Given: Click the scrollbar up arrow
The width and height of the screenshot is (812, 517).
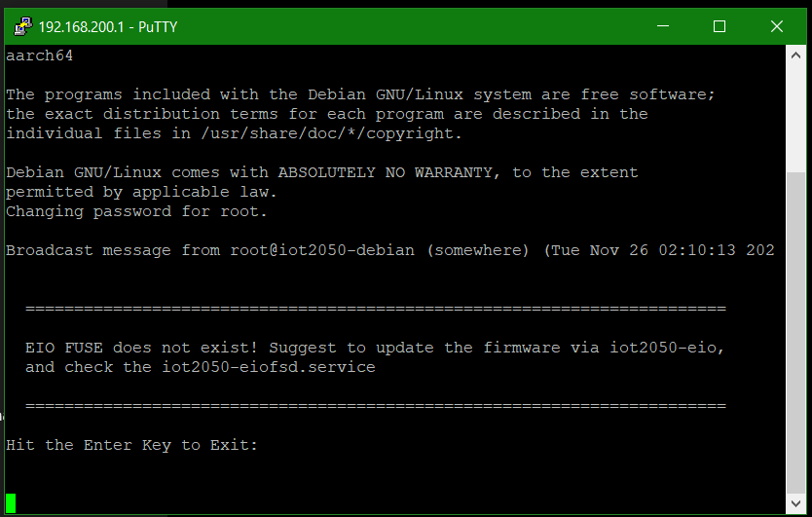Looking at the screenshot, I should tap(795, 55).
